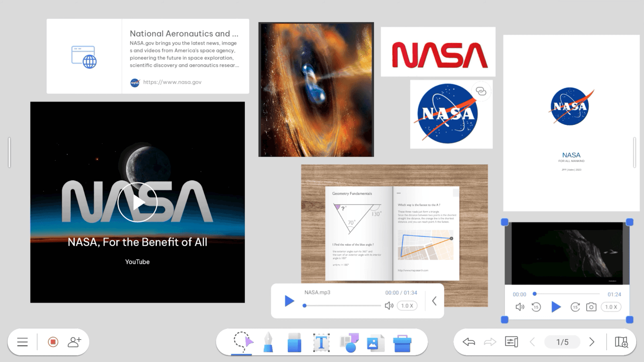Invite a collaborator with add-user icon
Viewport: 644px width, 362px height.
pos(74,342)
